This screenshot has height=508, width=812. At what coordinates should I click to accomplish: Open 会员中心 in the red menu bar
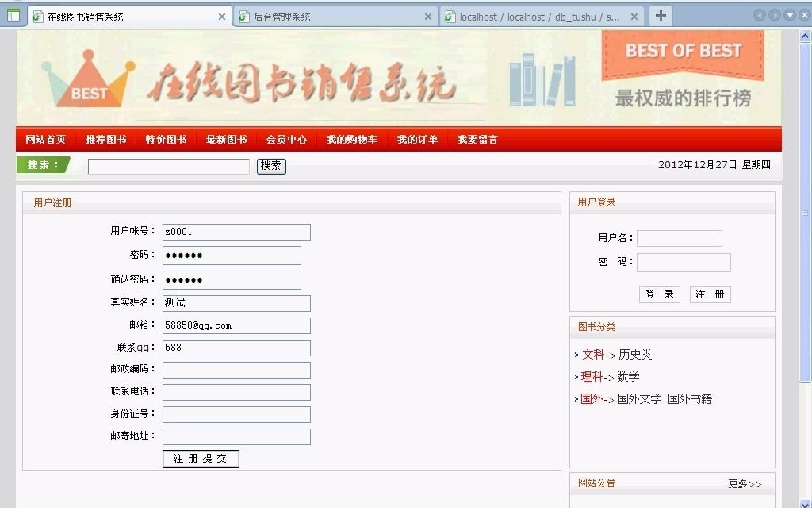pos(286,138)
